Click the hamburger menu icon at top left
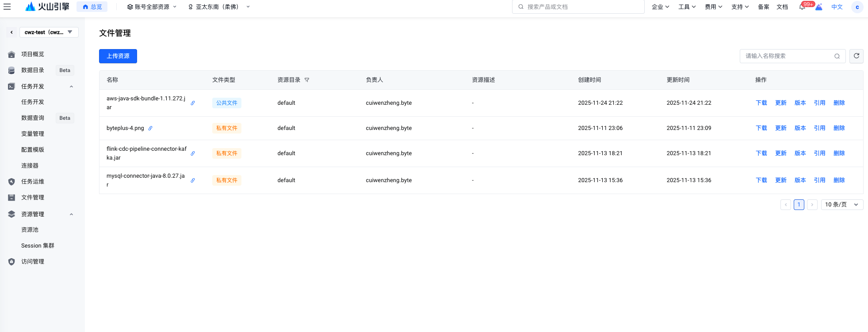Image resolution: width=868 pixels, height=332 pixels. tap(7, 7)
